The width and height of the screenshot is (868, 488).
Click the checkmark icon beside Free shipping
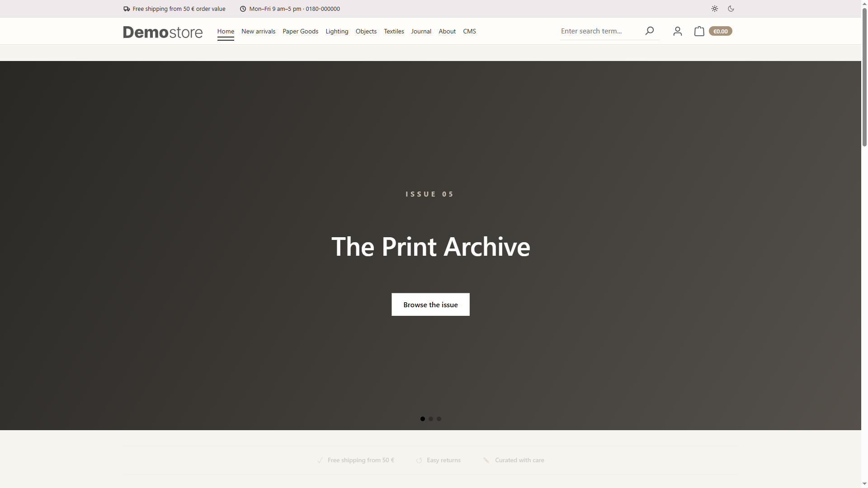[x=320, y=460]
